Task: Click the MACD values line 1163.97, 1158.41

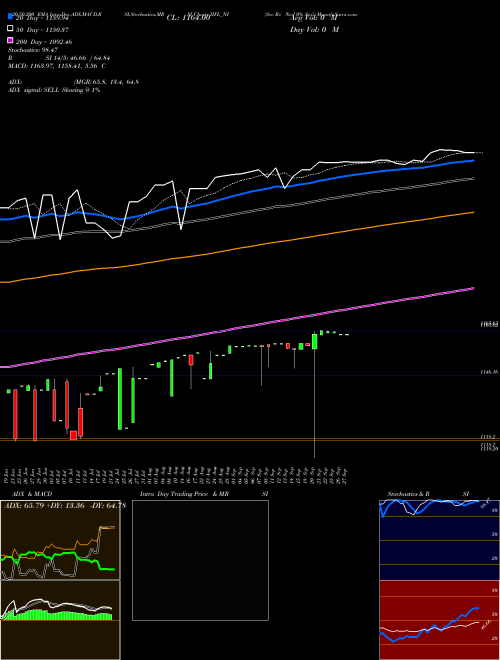Action: (57, 66)
